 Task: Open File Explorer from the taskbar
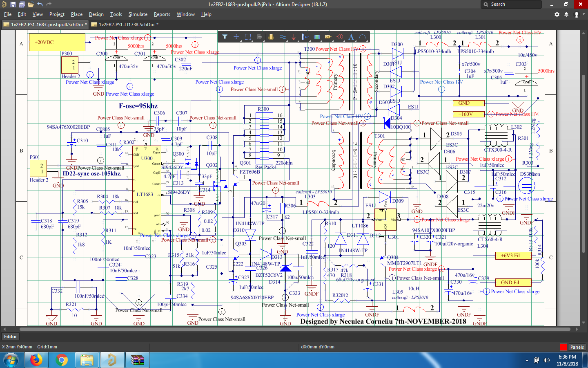tap(87, 360)
